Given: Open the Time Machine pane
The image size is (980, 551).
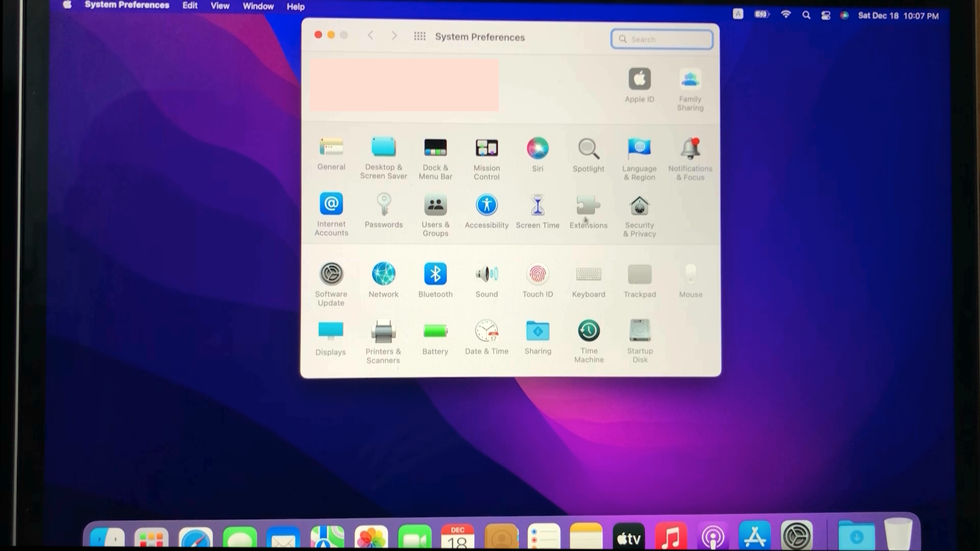Looking at the screenshot, I should click(x=589, y=331).
